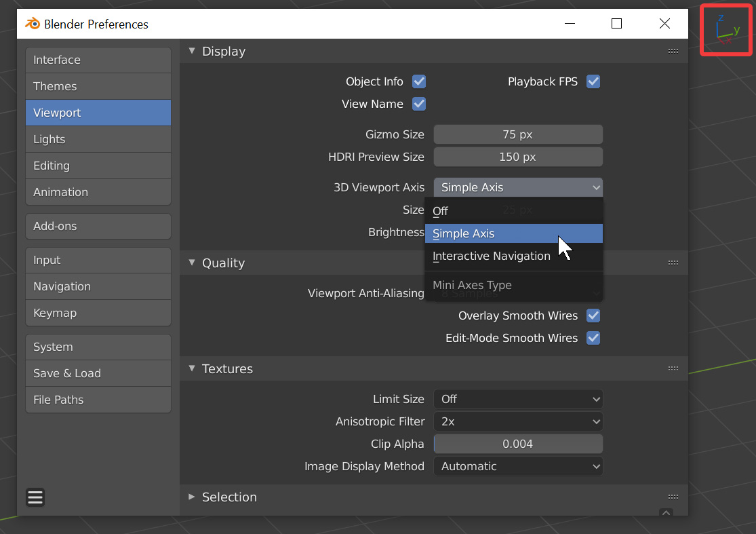Click the Selection section drag handle dots
This screenshot has width=756, height=534.
(673, 497)
